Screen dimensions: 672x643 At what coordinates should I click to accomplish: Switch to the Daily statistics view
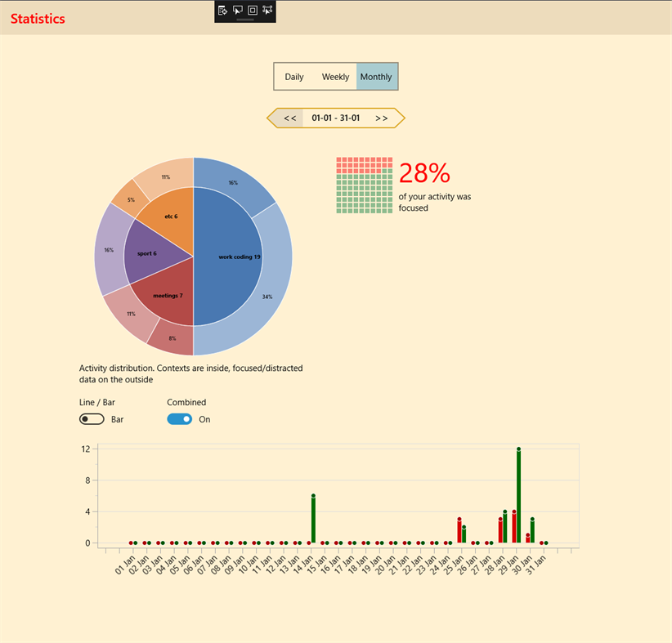click(x=293, y=76)
